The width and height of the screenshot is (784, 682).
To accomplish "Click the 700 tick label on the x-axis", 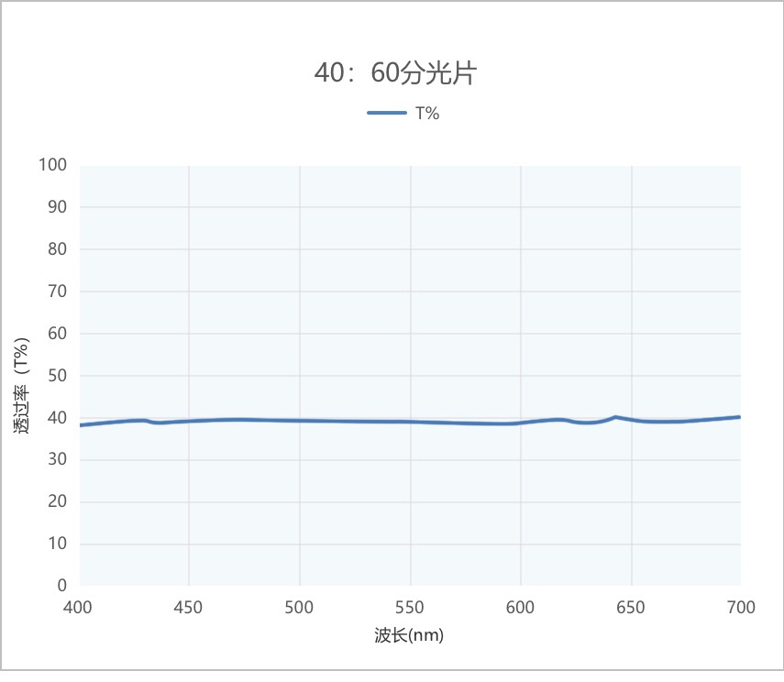I will [743, 607].
